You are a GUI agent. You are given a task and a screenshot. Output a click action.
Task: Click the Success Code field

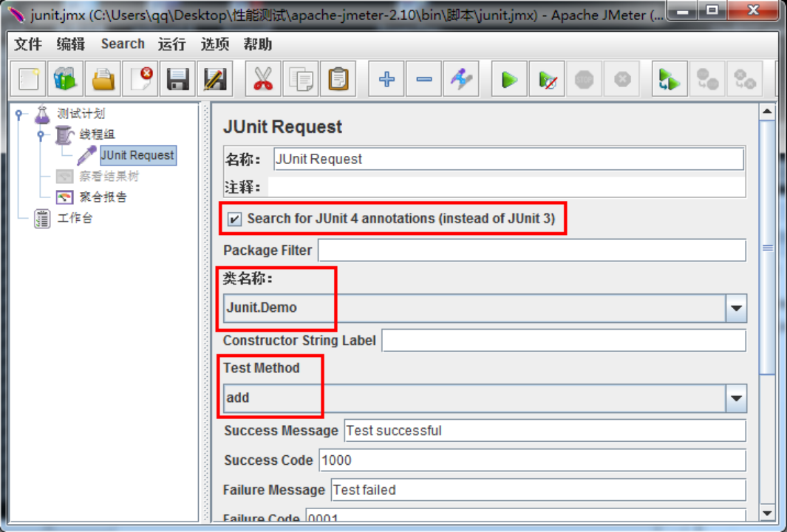pyautogui.click(x=532, y=460)
